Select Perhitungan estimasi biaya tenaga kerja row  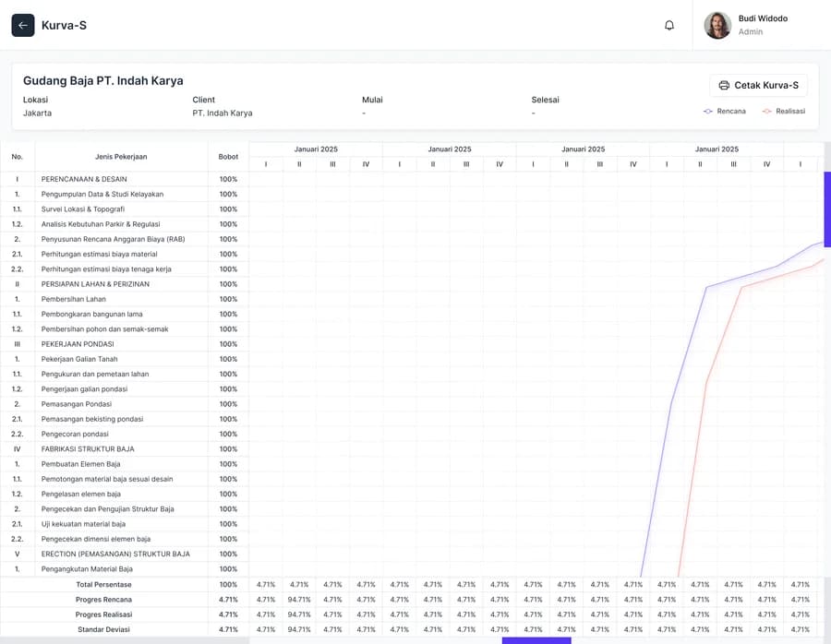[125, 269]
